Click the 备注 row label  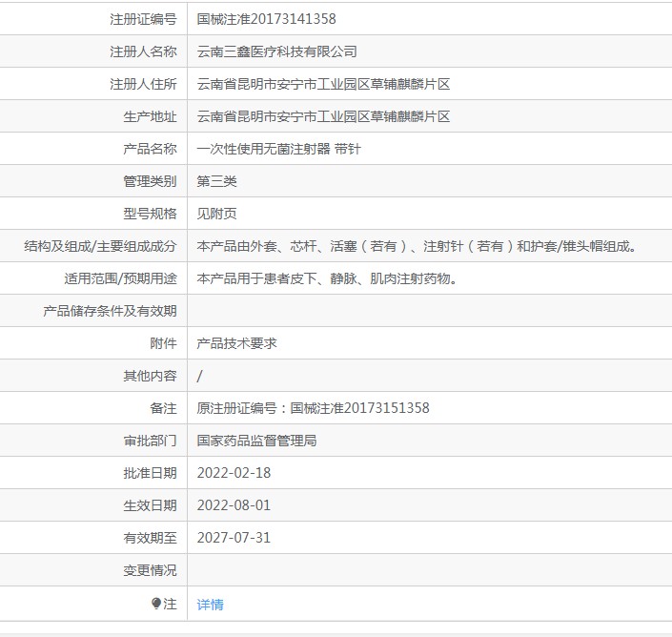coord(163,408)
